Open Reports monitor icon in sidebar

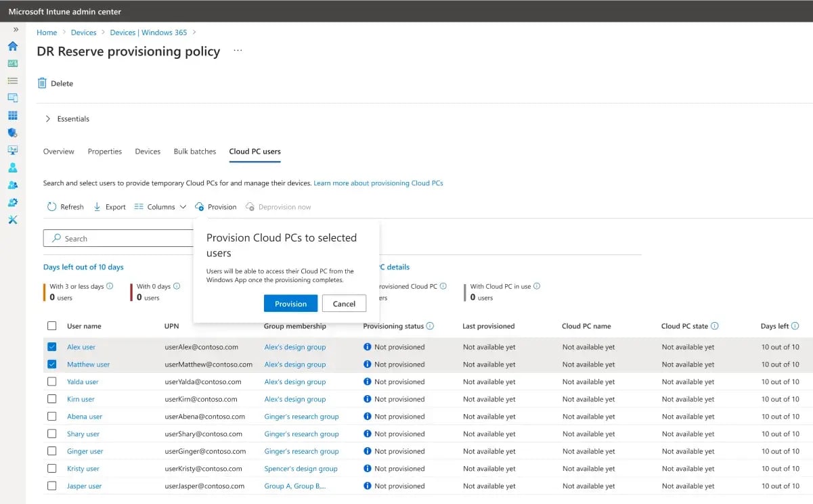coord(12,150)
